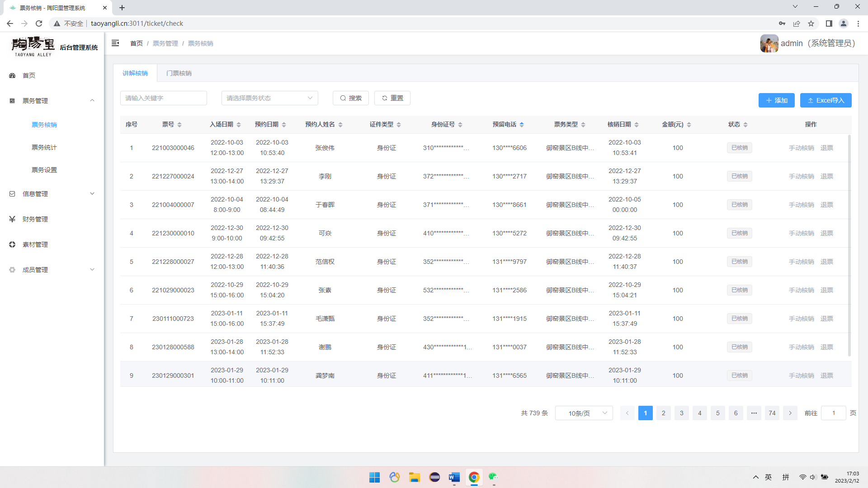
Task: Open 票务统计 in the sidebar
Action: (x=44, y=147)
